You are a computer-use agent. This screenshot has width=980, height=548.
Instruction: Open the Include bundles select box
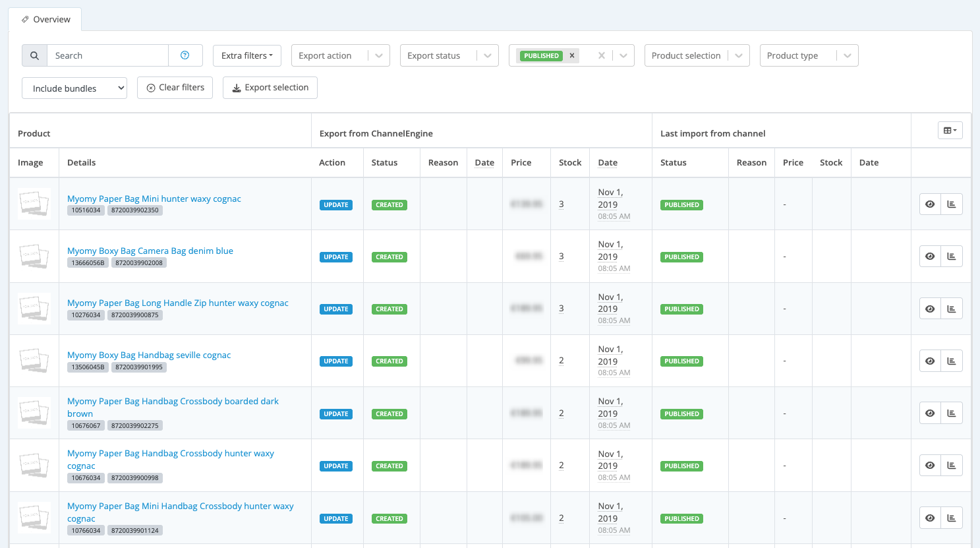point(74,88)
